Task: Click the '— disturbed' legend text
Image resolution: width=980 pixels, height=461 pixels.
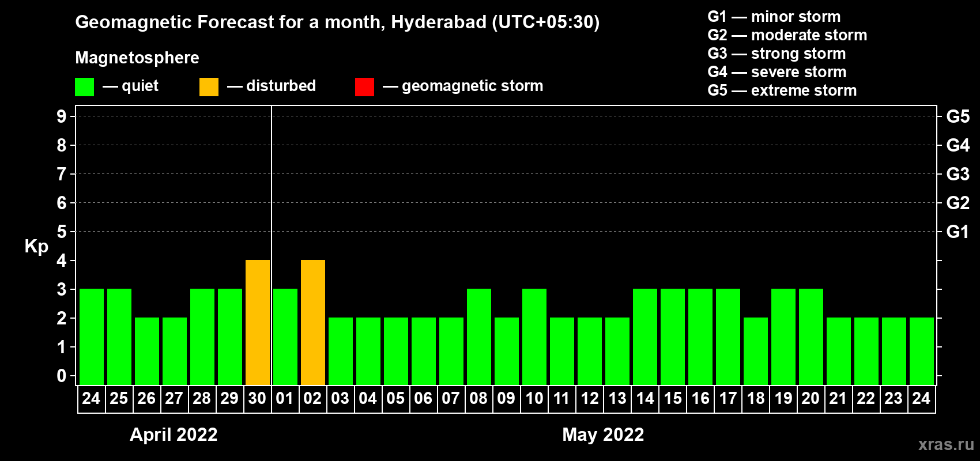Action: click(x=272, y=86)
